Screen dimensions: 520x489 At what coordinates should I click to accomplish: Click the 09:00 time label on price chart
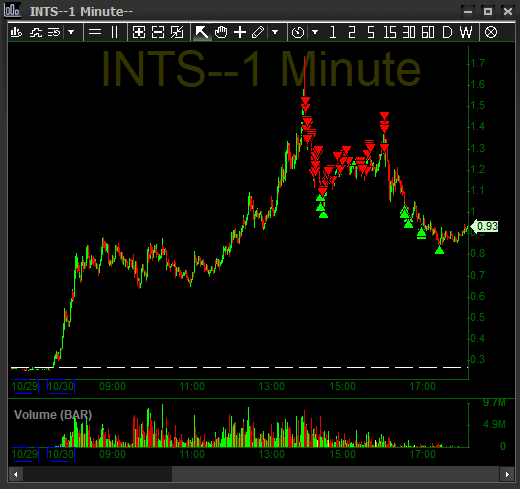tap(112, 386)
